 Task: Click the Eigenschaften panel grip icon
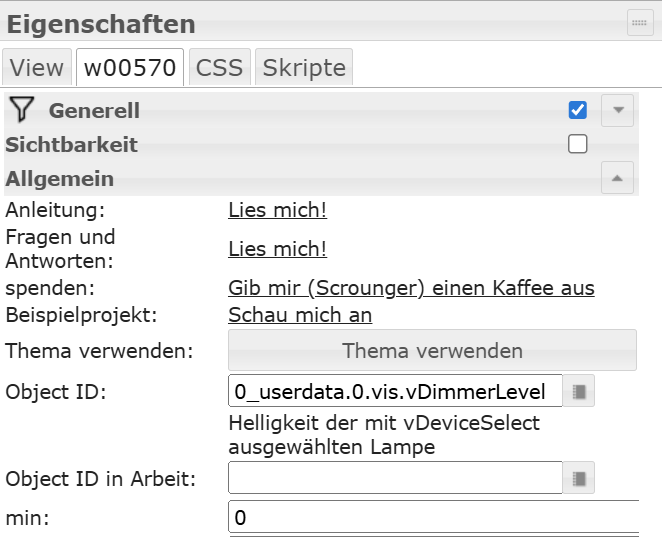pyautogui.click(x=640, y=23)
